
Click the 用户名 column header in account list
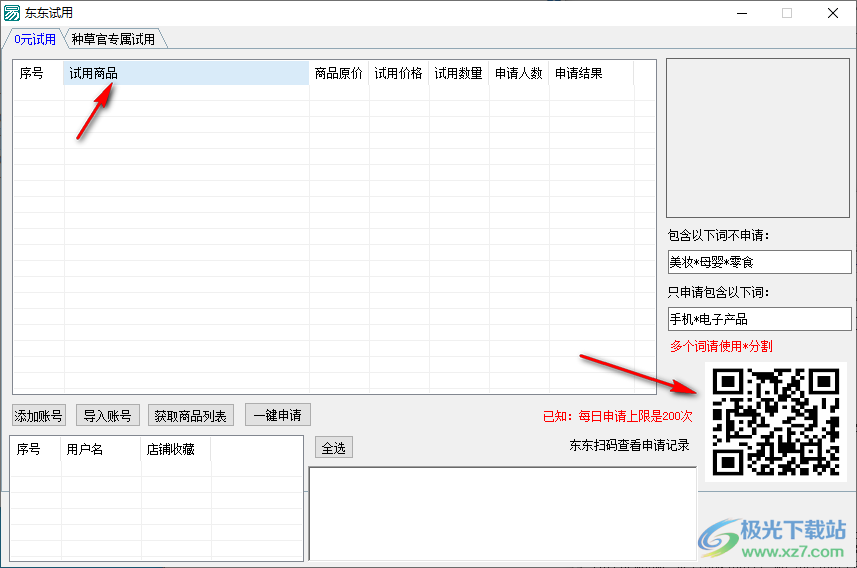click(101, 449)
